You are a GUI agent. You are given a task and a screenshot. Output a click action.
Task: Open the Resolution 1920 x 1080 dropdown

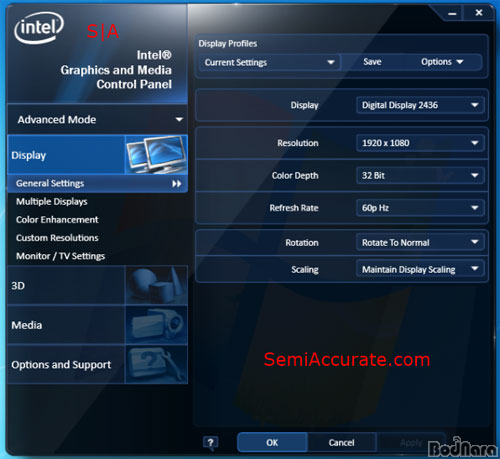420,143
